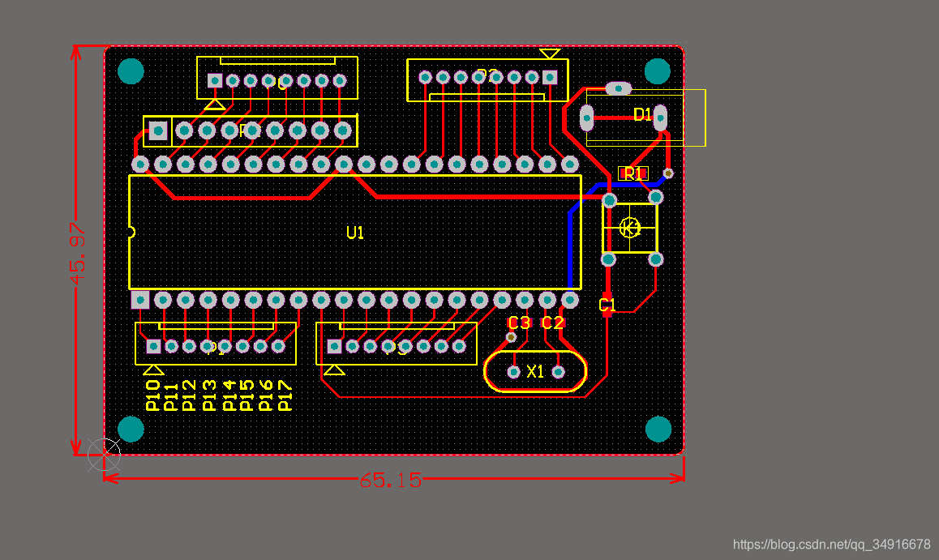Click the pin-1 triangle below the top-left header

[215, 105]
